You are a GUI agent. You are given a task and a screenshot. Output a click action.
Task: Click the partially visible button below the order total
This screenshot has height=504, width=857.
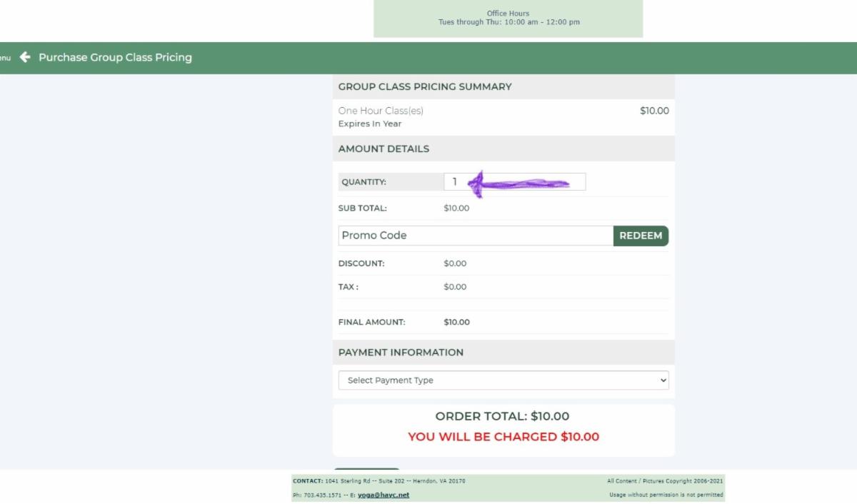pyautogui.click(x=367, y=471)
